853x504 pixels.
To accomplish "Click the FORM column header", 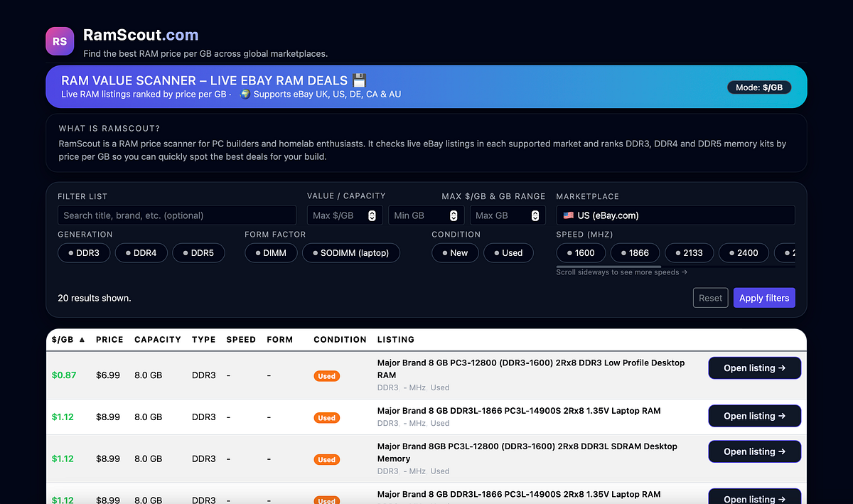I will [x=280, y=340].
